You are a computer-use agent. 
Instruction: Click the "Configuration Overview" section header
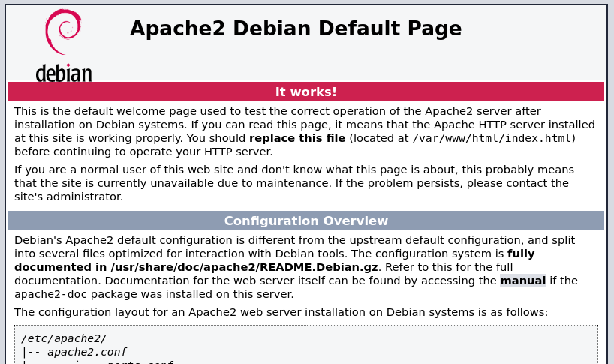coord(305,221)
